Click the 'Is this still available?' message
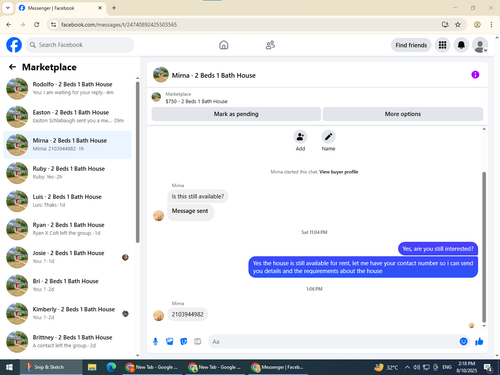 [198, 196]
